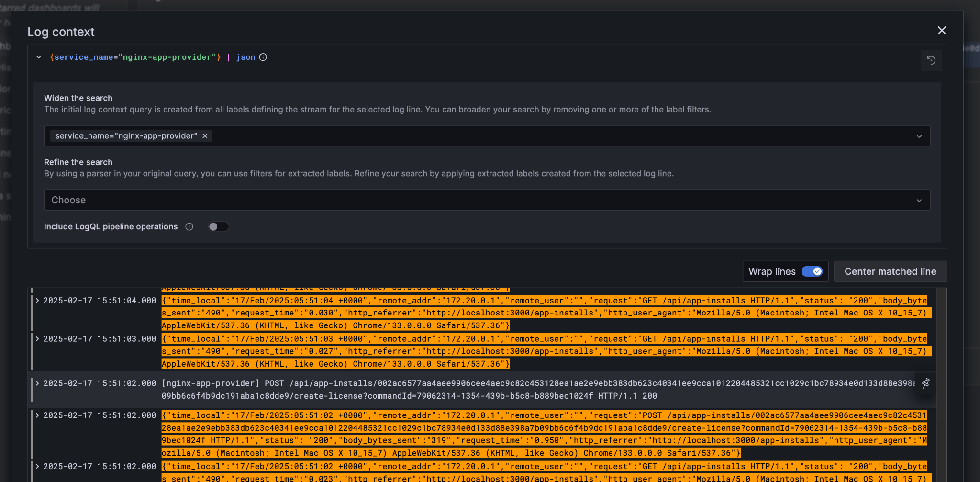Viewport: 980px width, 482px height.
Task: Open the label filters dropdown
Action: click(x=919, y=136)
